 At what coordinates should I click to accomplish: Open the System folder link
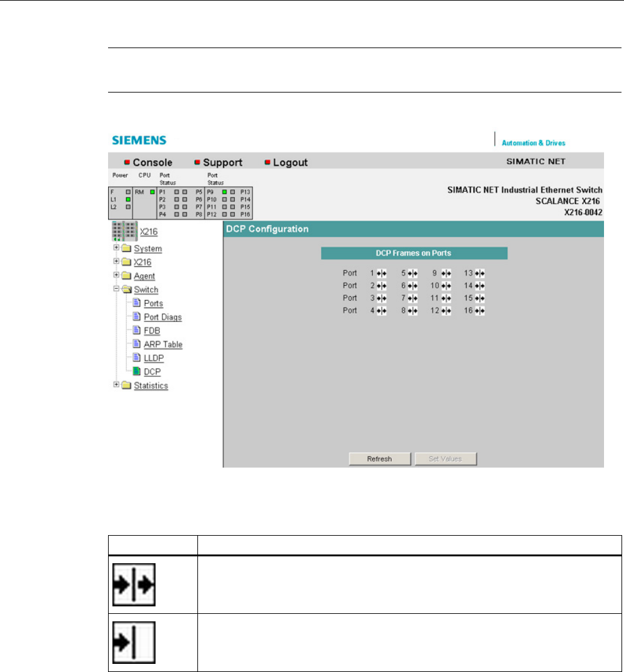(x=148, y=249)
